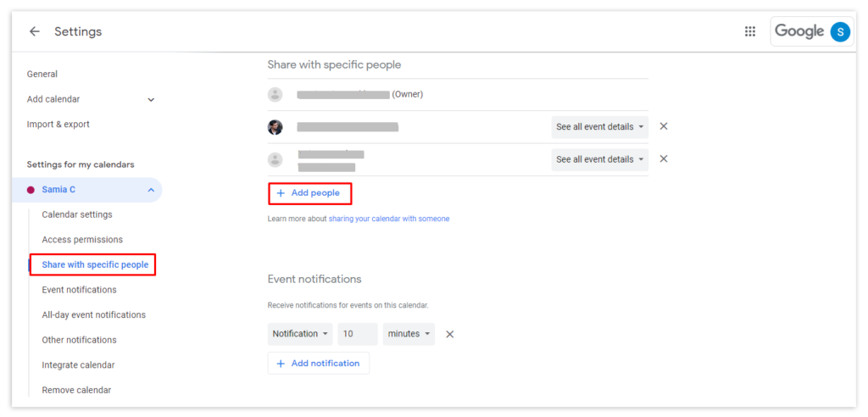Remove the second shared person with X
This screenshot has height=417, width=868.
click(x=664, y=126)
